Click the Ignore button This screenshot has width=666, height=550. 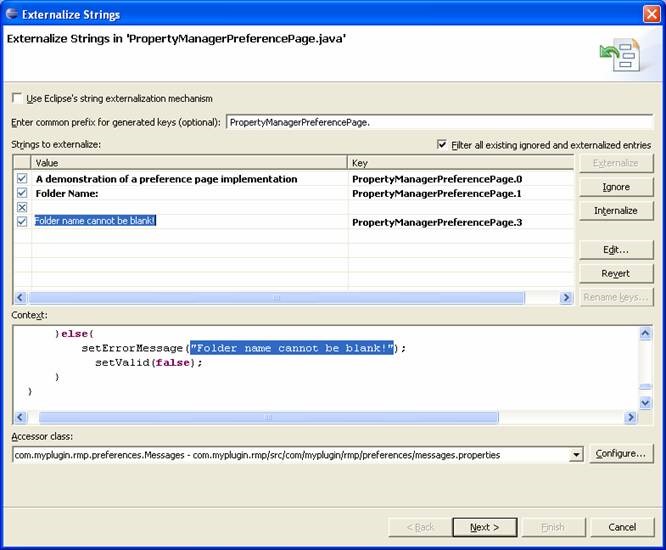tap(616, 187)
